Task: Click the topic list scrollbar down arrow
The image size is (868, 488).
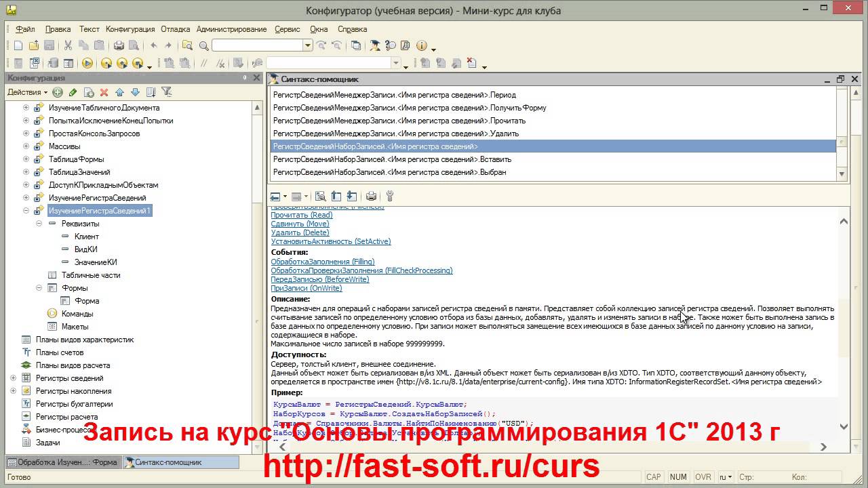Action: pyautogui.click(x=842, y=174)
